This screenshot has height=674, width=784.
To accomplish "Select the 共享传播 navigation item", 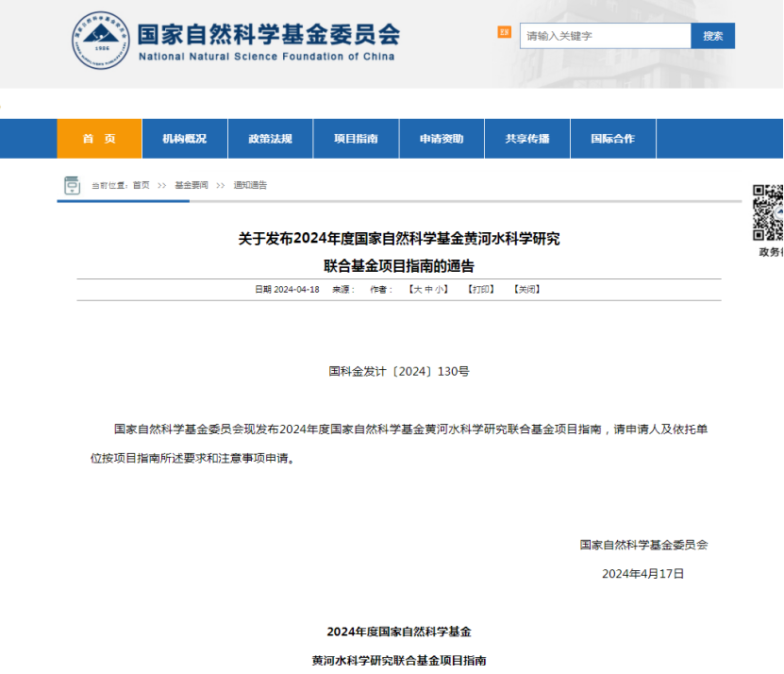I will [x=526, y=139].
